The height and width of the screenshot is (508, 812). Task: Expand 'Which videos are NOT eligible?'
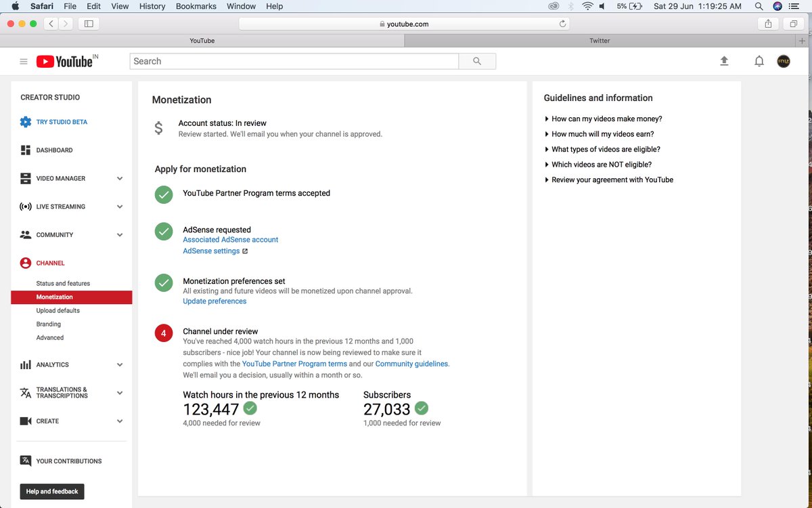pos(597,165)
